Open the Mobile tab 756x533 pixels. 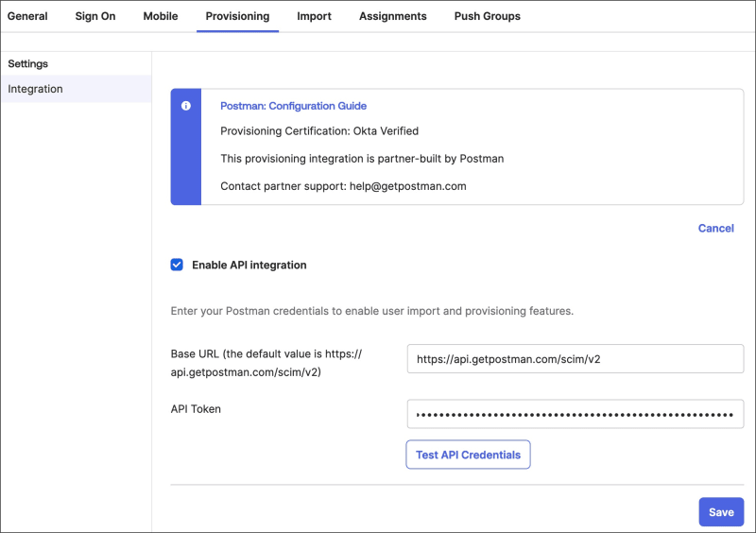coord(161,16)
